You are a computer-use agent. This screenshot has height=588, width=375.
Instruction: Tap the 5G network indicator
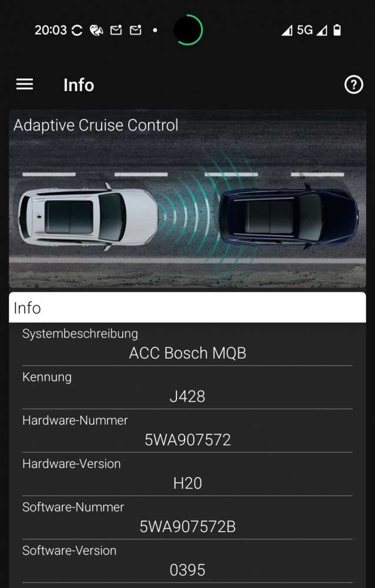click(x=304, y=30)
